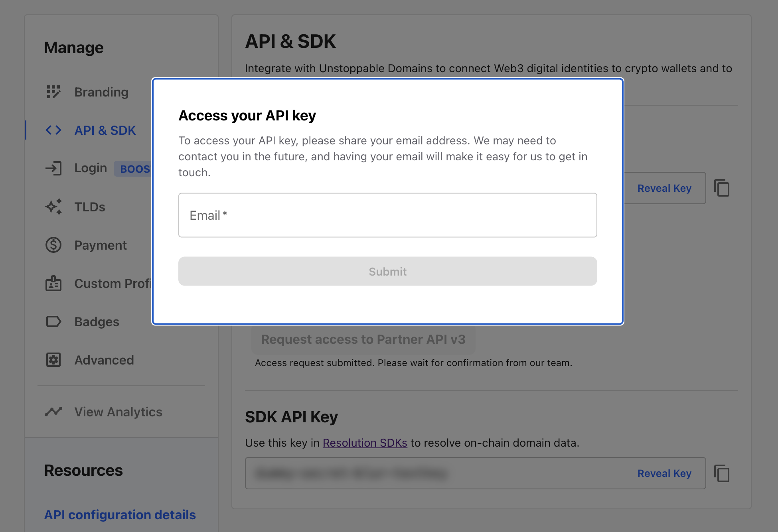Focus the Email input field

[x=387, y=215]
